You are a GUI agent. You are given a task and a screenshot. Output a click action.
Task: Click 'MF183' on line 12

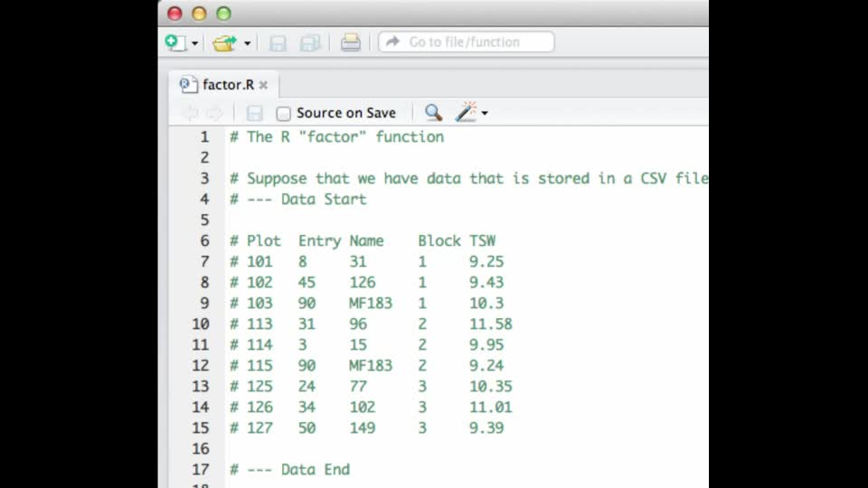point(371,365)
